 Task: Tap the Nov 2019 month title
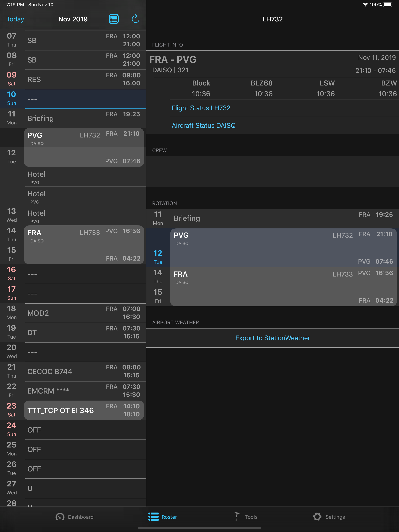[73, 19]
